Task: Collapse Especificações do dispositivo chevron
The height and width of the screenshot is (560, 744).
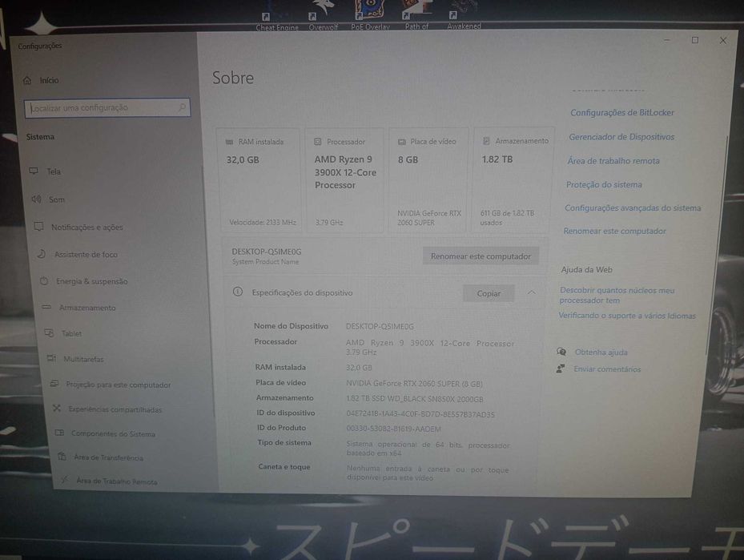Action: (x=532, y=292)
